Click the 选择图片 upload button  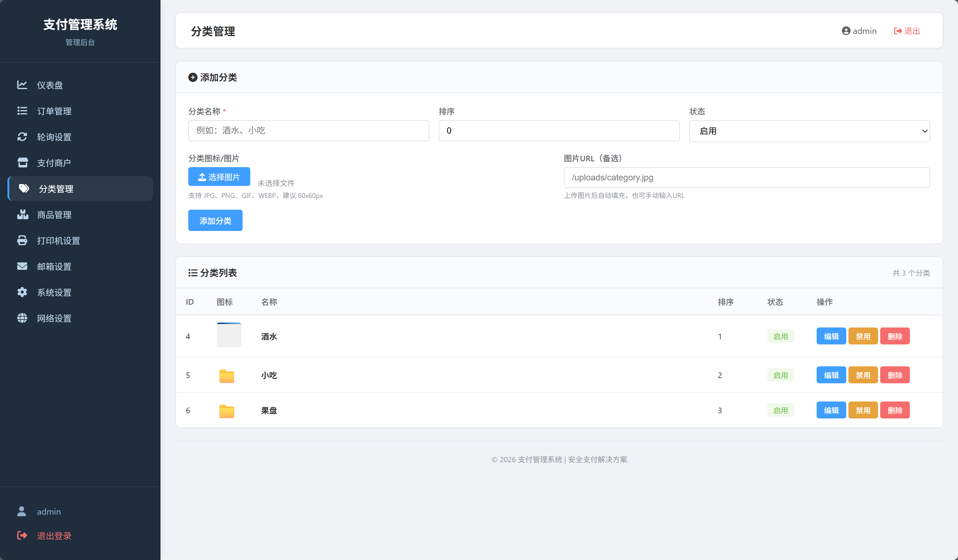pyautogui.click(x=219, y=177)
